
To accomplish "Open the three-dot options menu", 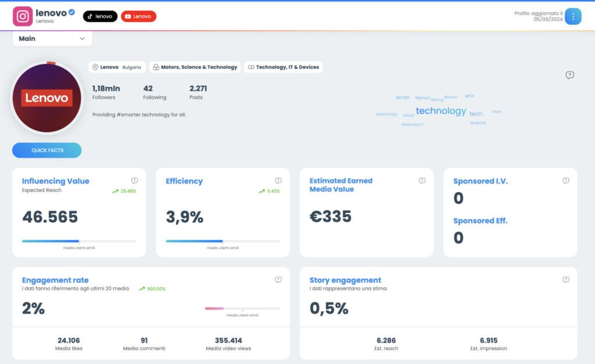I will coord(573,16).
